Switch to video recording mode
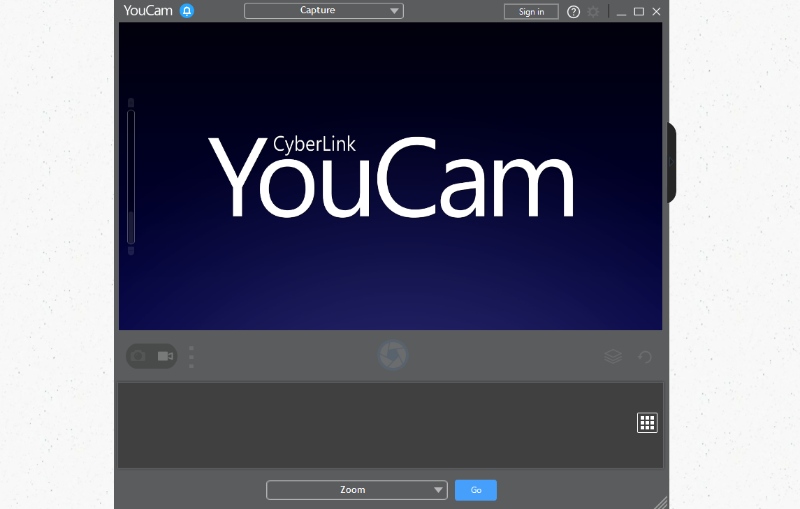This screenshot has height=509, width=800. coord(165,356)
